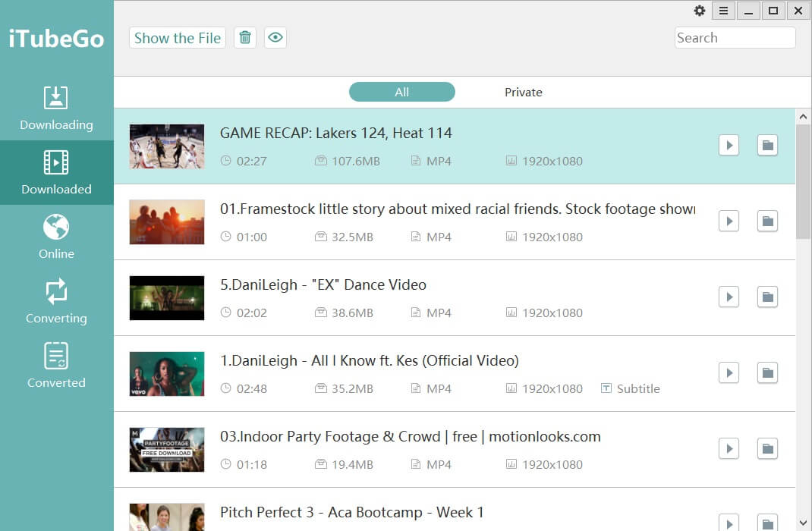
Task: Open the Online browser section
Action: click(x=56, y=237)
